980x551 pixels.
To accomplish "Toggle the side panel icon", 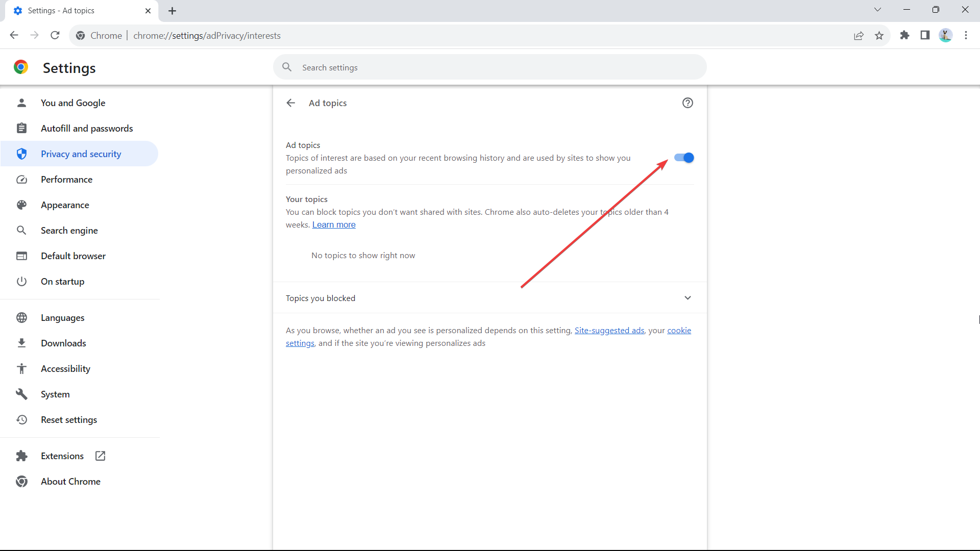I will click(925, 35).
